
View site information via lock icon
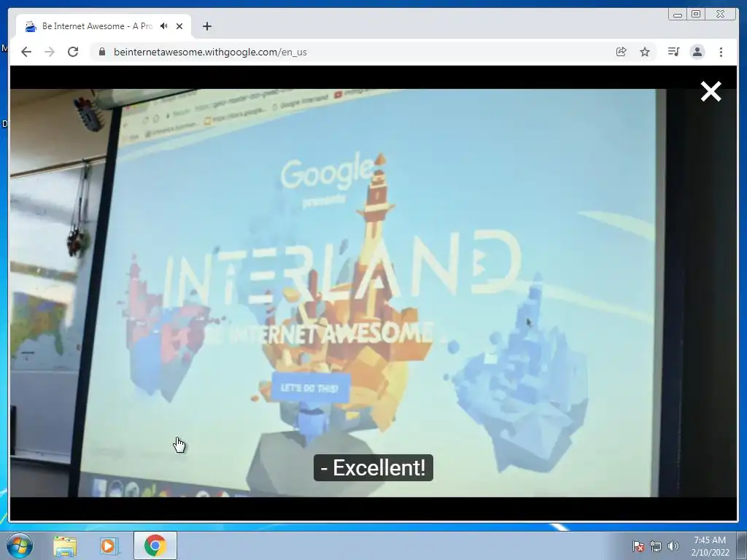pos(101,52)
